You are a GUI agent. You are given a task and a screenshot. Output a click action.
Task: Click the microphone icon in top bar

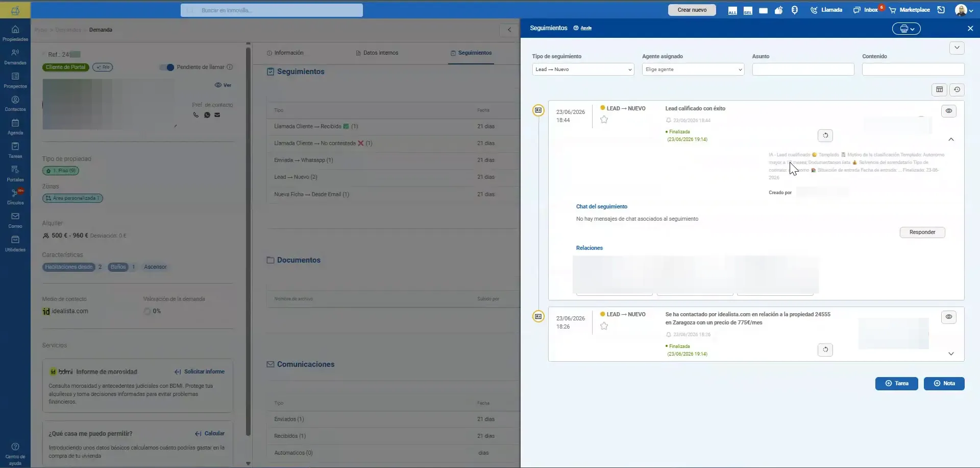[x=795, y=10]
